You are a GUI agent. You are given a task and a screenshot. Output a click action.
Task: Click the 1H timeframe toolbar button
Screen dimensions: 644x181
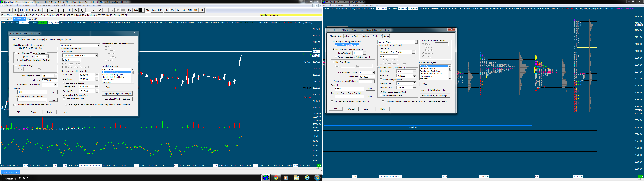pos(201,10)
